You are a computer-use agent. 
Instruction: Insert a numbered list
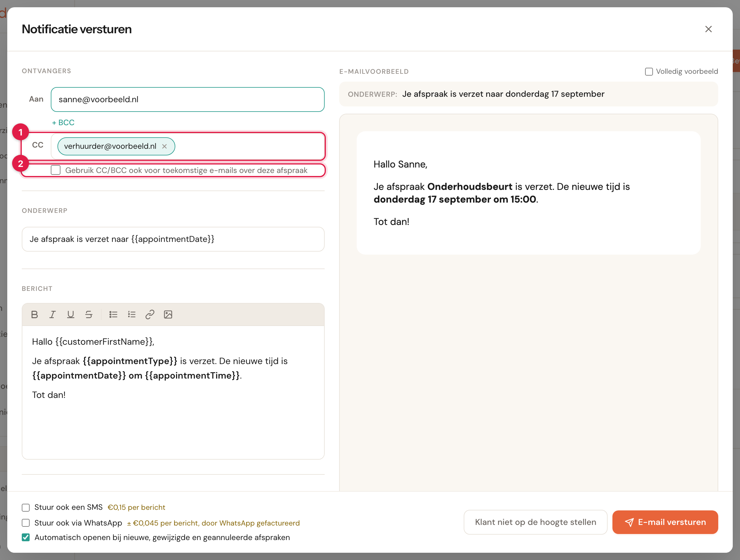(131, 314)
